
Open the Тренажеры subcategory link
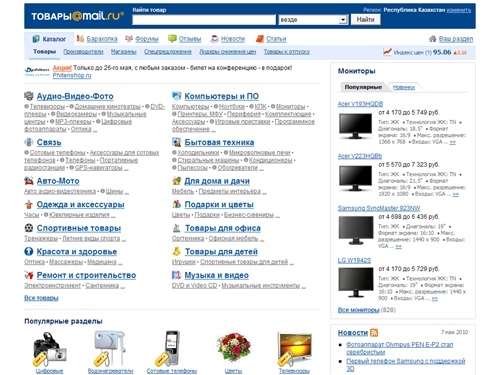(41, 239)
